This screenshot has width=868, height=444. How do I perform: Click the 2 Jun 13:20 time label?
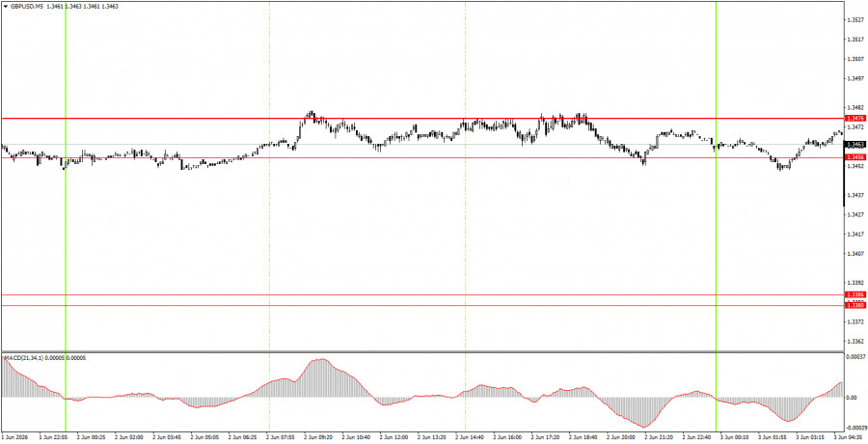click(432, 437)
